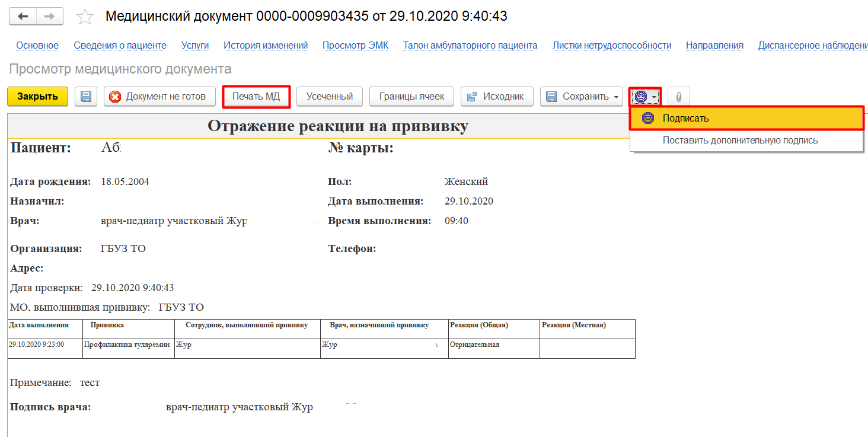Click the Подпись врача label

[50, 407]
